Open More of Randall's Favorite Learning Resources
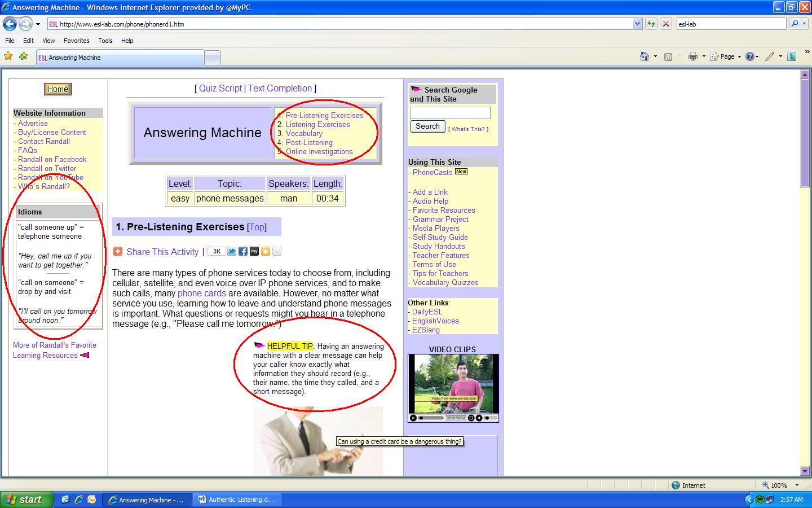The width and height of the screenshot is (812, 508). click(x=54, y=350)
